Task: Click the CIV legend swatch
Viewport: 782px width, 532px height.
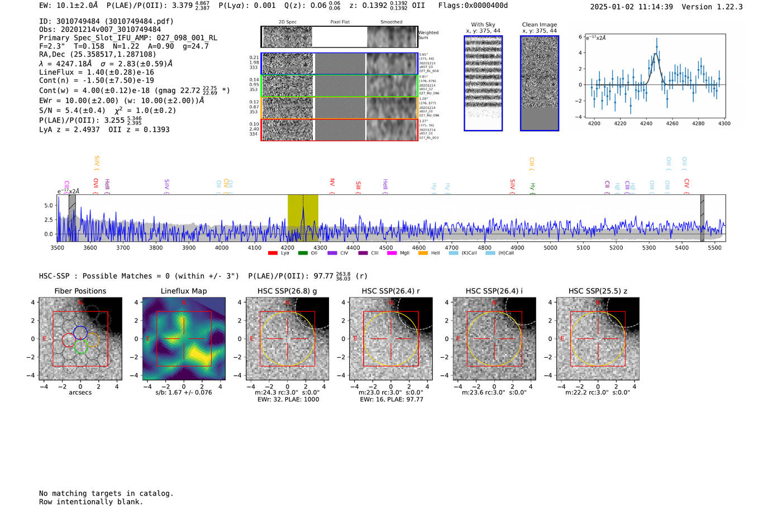Action: pyautogui.click(x=332, y=253)
